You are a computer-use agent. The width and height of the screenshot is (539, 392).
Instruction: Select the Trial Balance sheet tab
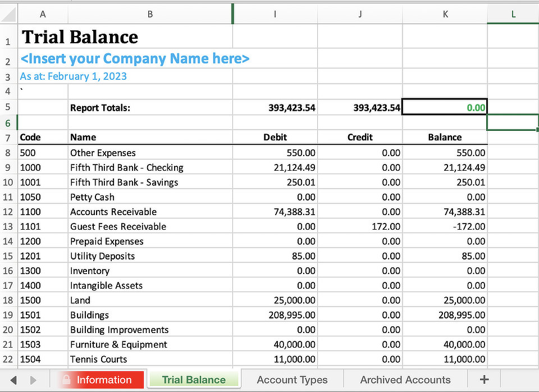click(x=194, y=380)
